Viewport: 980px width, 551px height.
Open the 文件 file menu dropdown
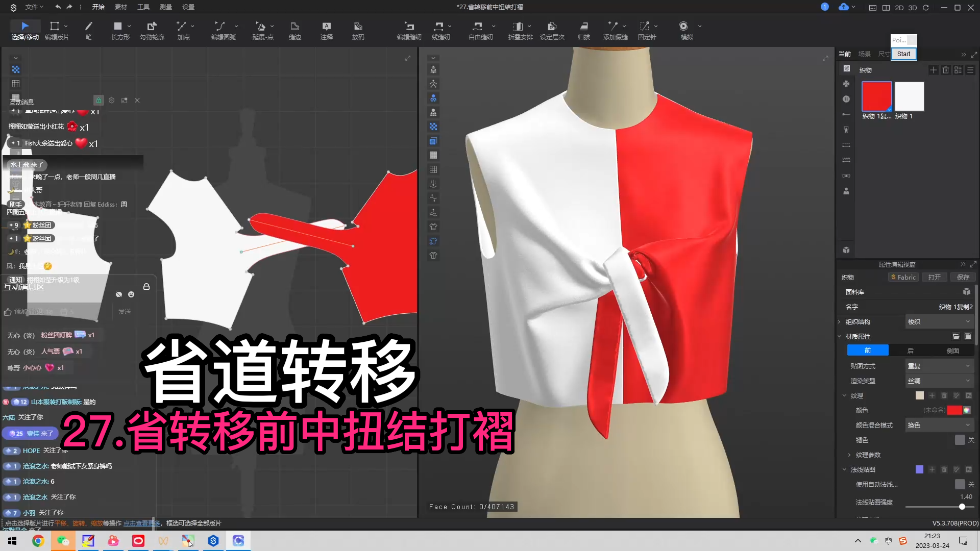[34, 7]
